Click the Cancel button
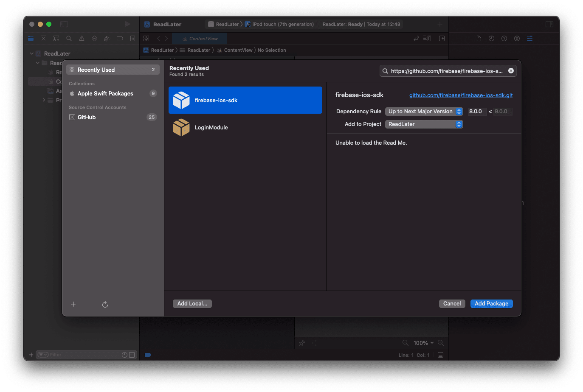The image size is (583, 392). (452, 304)
